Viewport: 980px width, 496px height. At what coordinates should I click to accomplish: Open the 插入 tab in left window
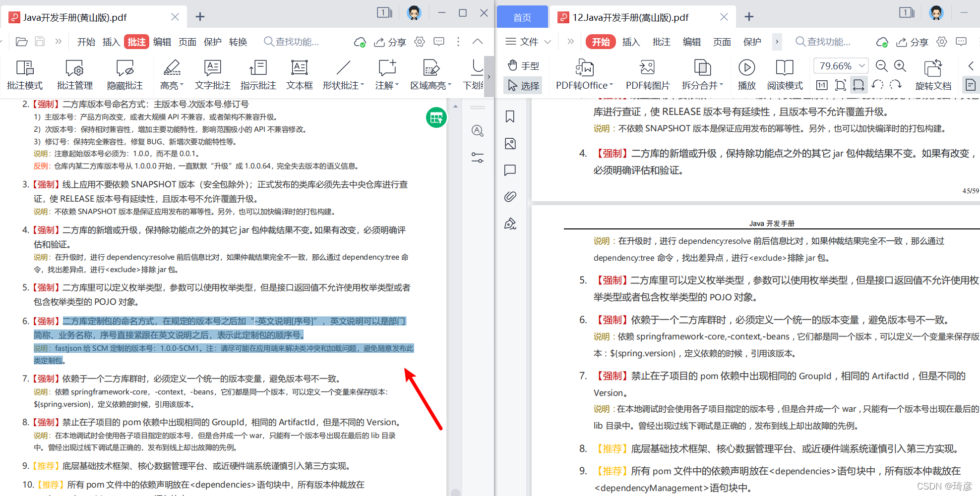pos(111,42)
